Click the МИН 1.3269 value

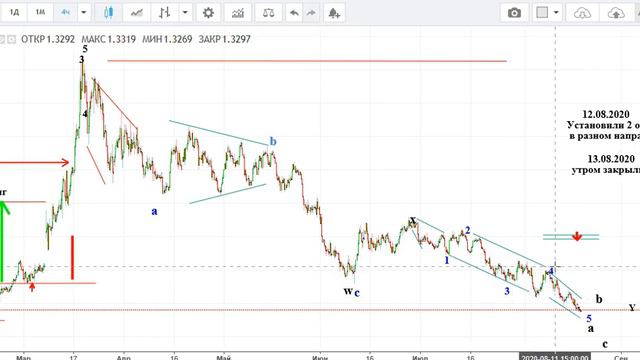tap(167, 39)
